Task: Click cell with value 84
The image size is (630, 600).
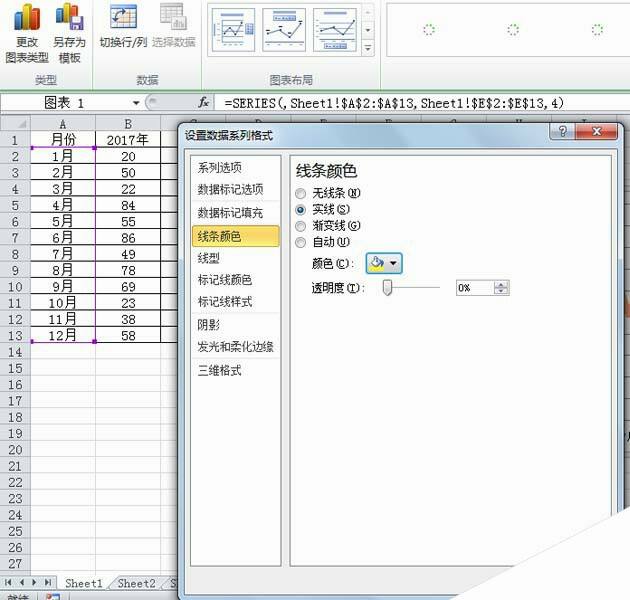Action: pyautogui.click(x=128, y=205)
